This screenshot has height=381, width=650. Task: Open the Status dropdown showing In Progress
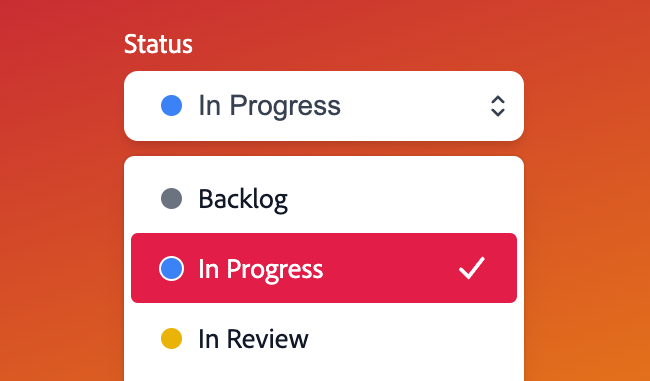pos(324,106)
